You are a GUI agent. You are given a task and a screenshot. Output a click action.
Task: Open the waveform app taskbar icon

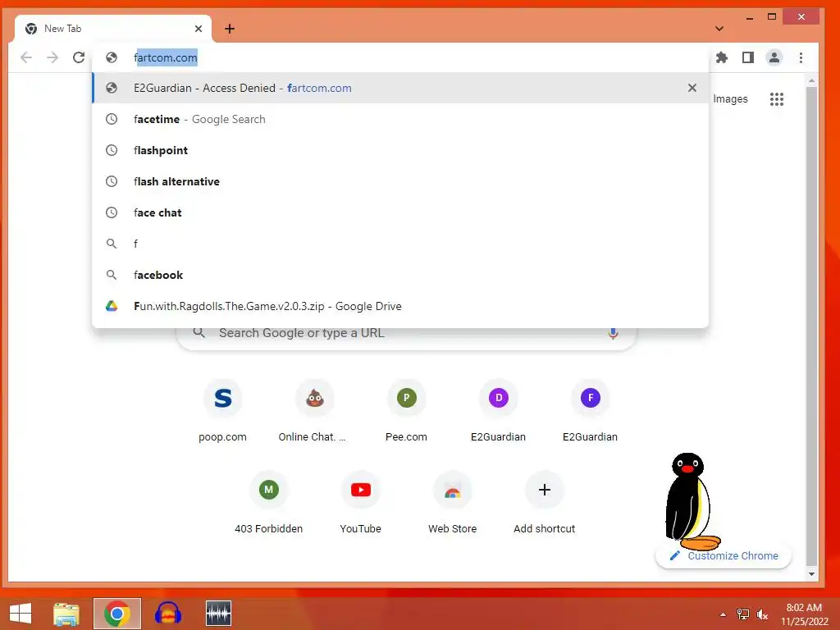tap(218, 614)
